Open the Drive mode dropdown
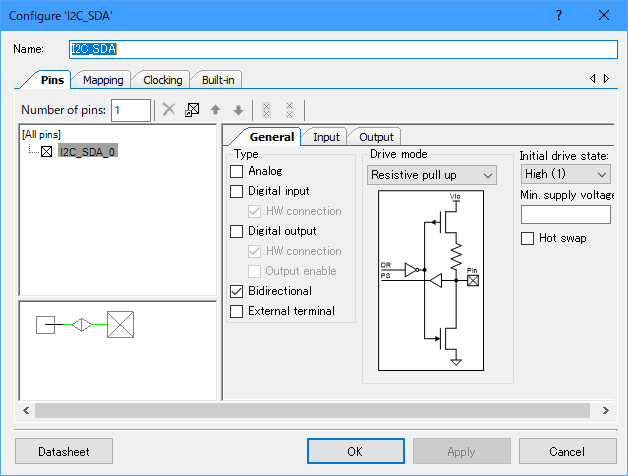The height and width of the screenshot is (476, 628). (x=431, y=175)
